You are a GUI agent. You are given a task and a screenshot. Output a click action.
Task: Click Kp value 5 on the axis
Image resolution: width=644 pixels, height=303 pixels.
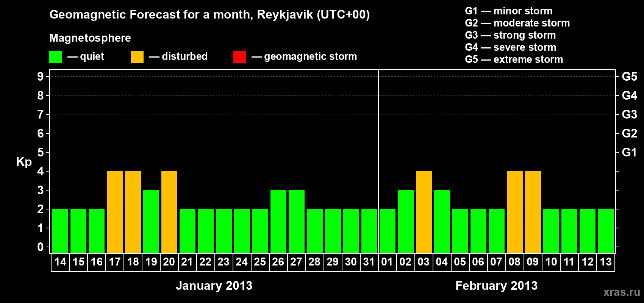click(41, 152)
